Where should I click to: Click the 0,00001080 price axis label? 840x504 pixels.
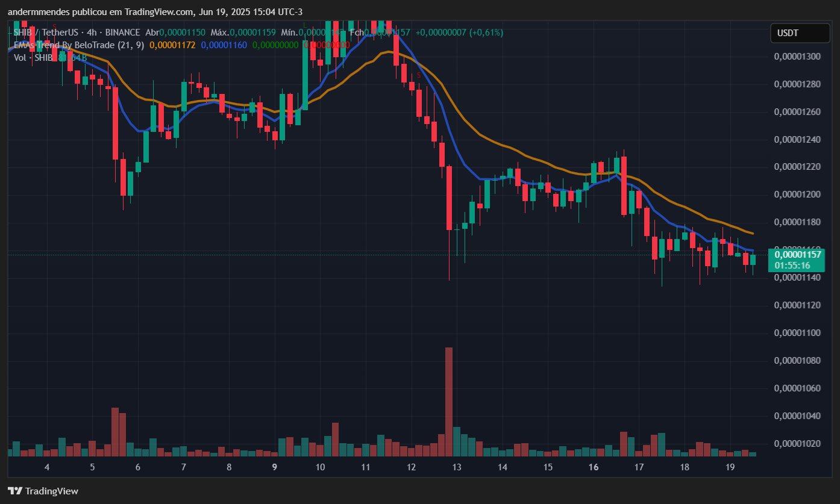click(x=798, y=361)
